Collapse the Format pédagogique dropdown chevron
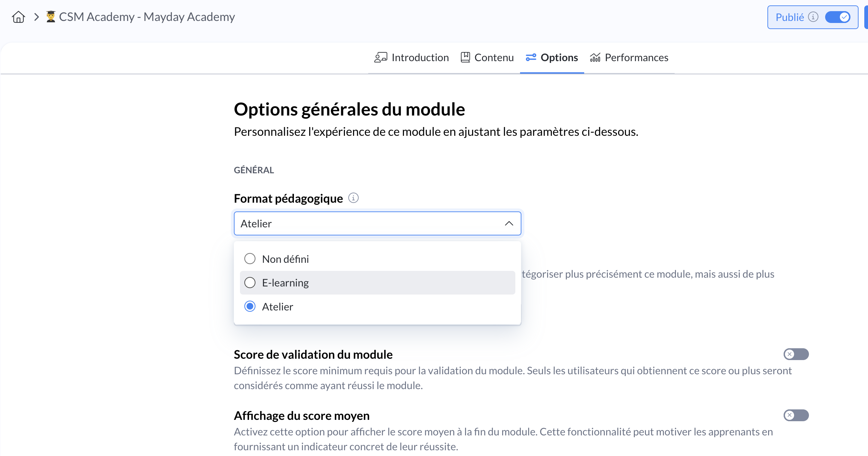The width and height of the screenshot is (868, 456). tap(509, 224)
